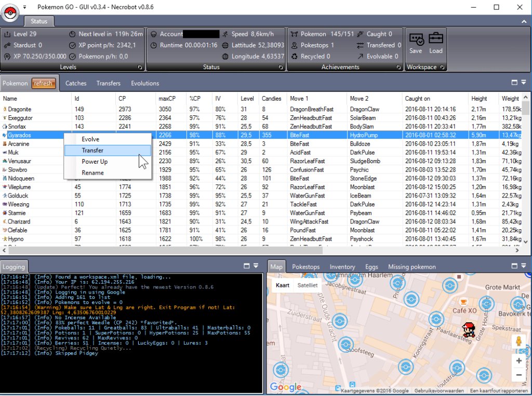This screenshot has width=532, height=396.
Task: Sort by the IV column header
Action: tap(224, 98)
